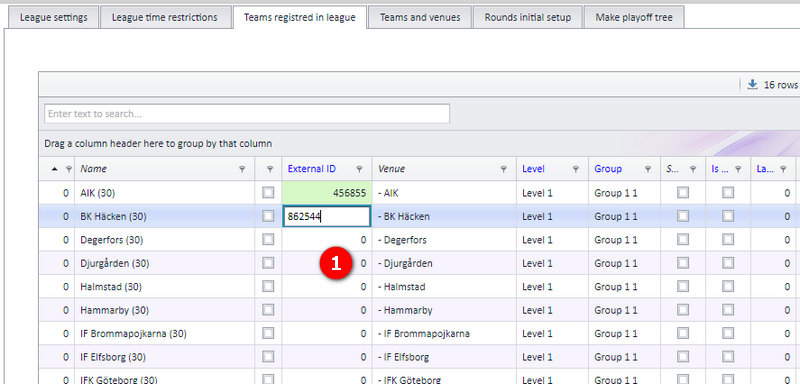The height and width of the screenshot is (384, 800).
Task: Tick checkbox next to AIK (30)
Action: (x=268, y=192)
